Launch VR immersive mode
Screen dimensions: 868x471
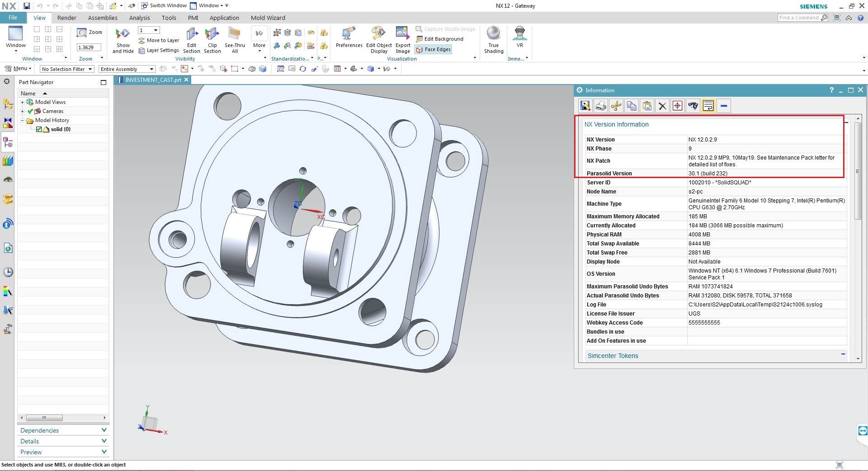pyautogui.click(x=519, y=38)
